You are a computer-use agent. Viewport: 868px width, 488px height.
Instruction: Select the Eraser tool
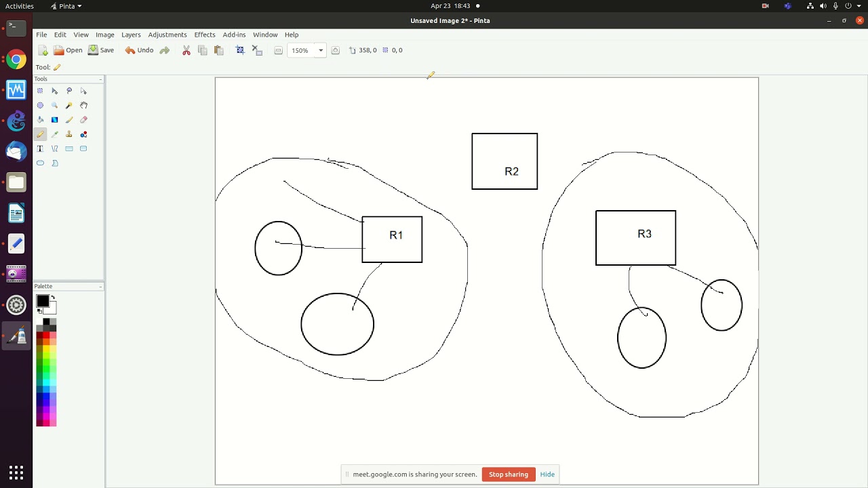point(83,119)
